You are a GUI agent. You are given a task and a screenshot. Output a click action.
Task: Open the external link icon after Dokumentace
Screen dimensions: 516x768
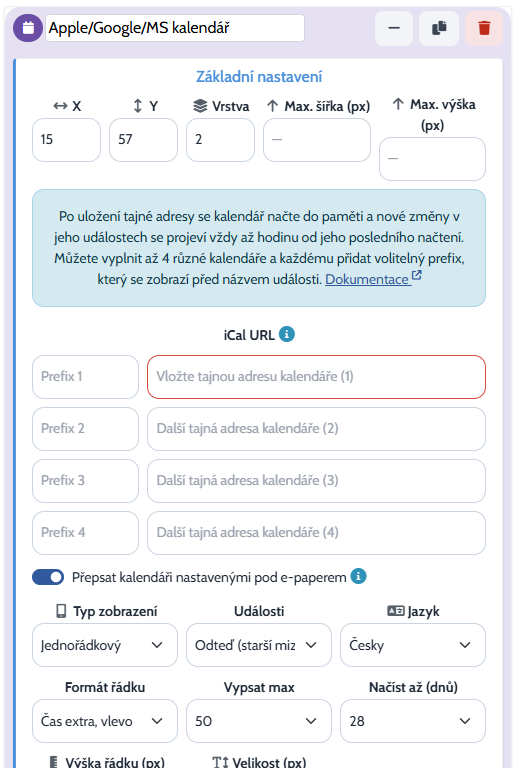417,276
